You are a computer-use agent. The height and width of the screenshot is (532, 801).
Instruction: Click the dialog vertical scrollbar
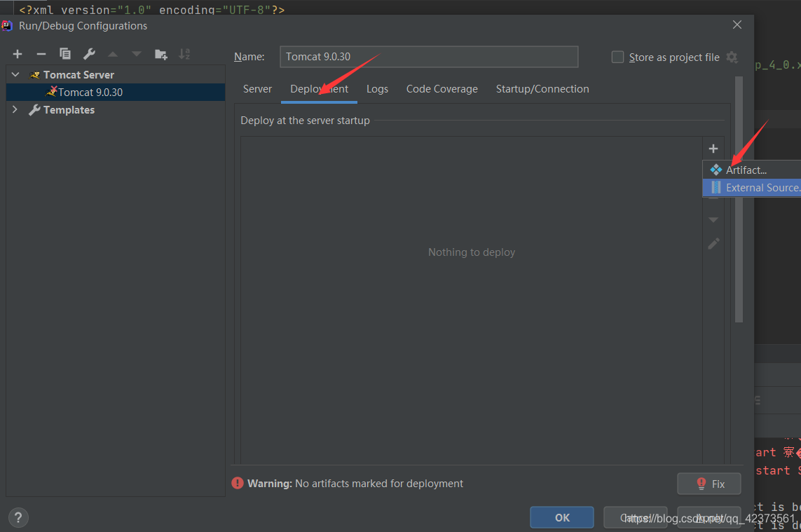[739, 199]
